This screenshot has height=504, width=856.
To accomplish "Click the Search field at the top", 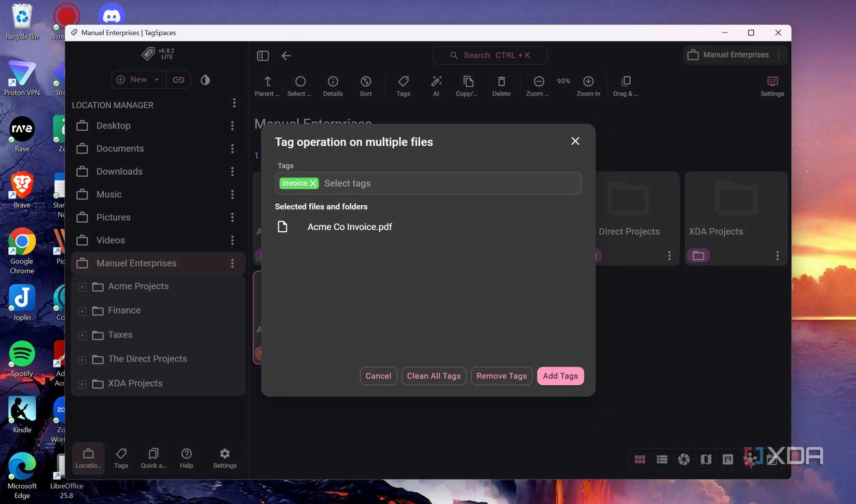I will (490, 55).
